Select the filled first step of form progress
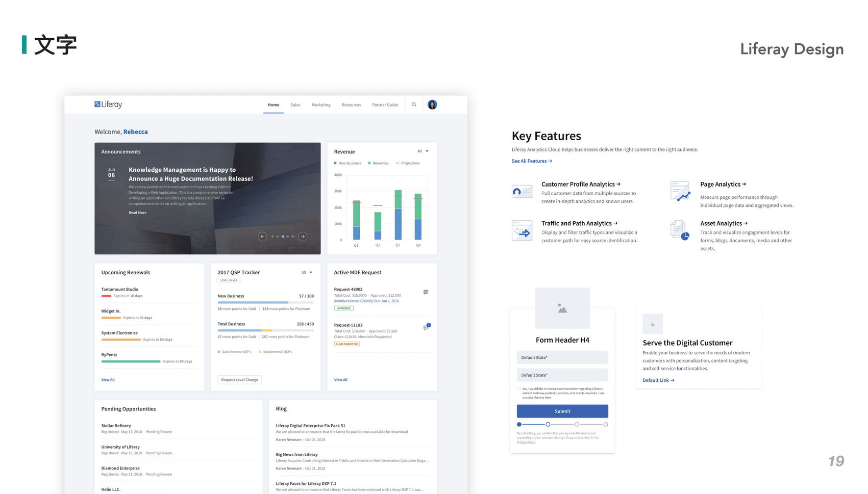Image resolution: width=868 pixels, height=494 pixels. coord(519,424)
